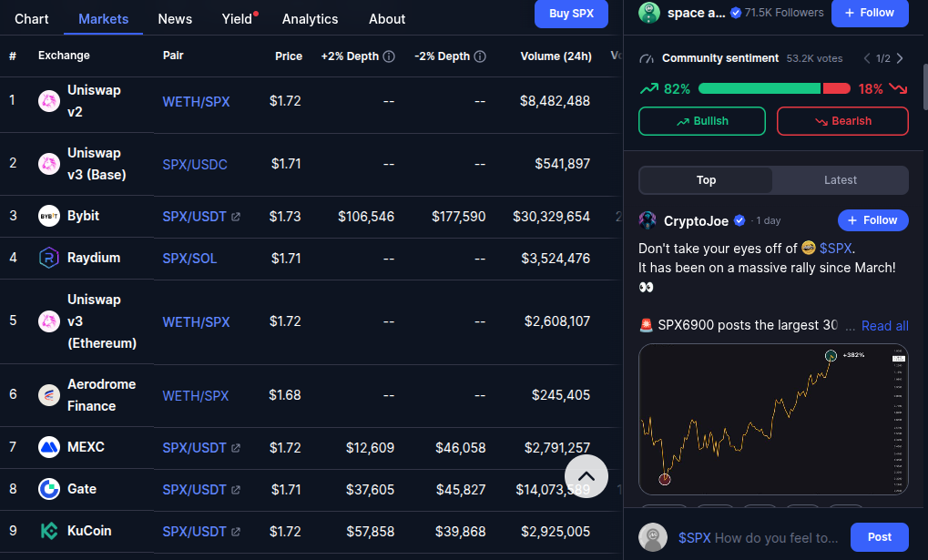
Task: Click the Raydium exchange logo icon
Action: click(x=49, y=259)
